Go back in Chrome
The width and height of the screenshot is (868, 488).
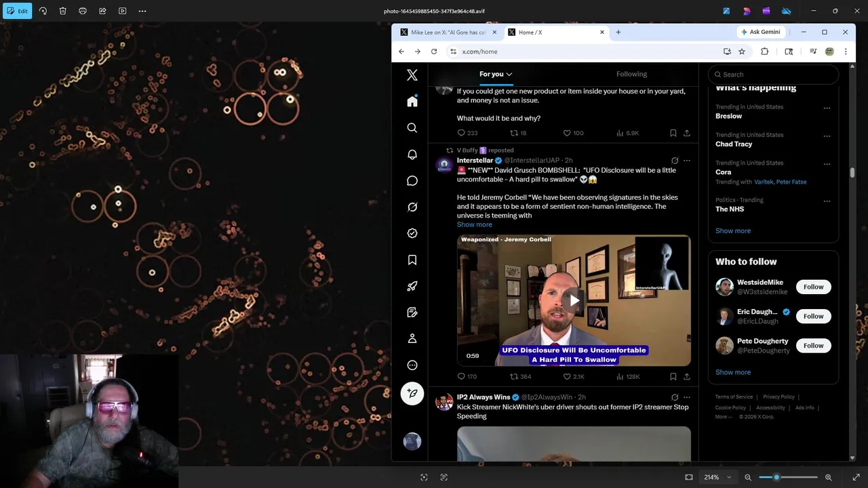tap(401, 52)
